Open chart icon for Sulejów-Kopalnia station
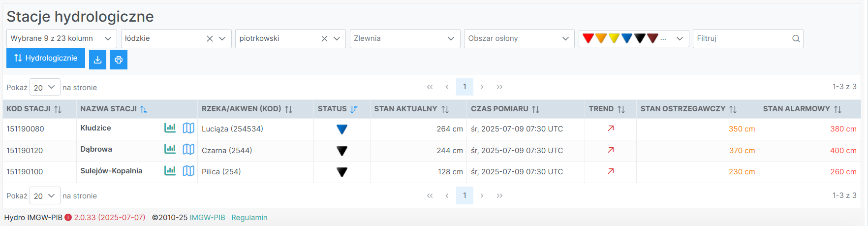The height and width of the screenshot is (226, 868). pos(170,171)
